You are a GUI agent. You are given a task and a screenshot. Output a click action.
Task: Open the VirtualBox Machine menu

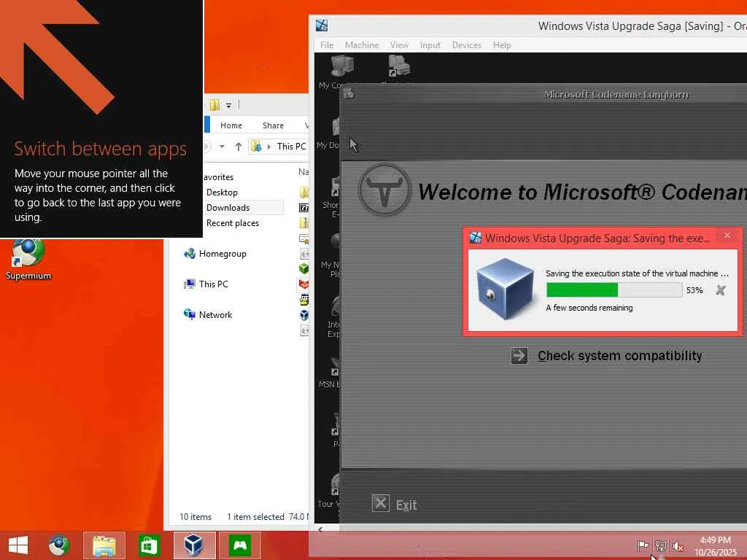(362, 45)
